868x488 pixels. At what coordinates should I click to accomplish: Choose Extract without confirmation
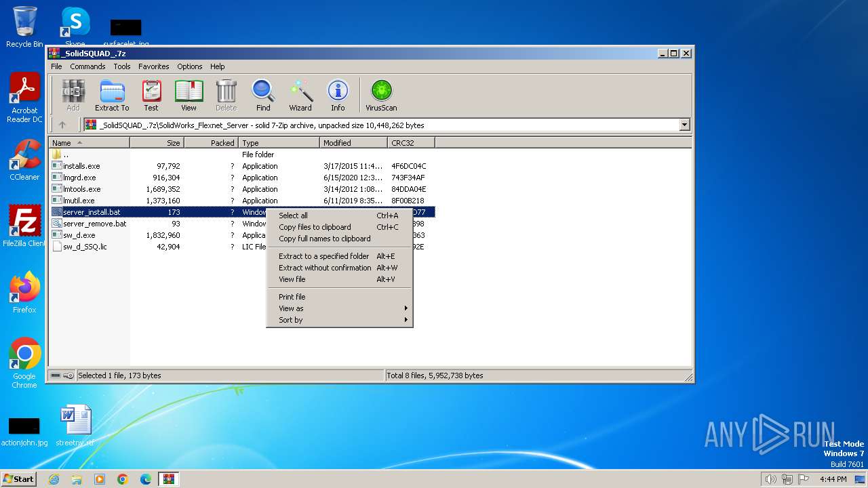coord(340,268)
